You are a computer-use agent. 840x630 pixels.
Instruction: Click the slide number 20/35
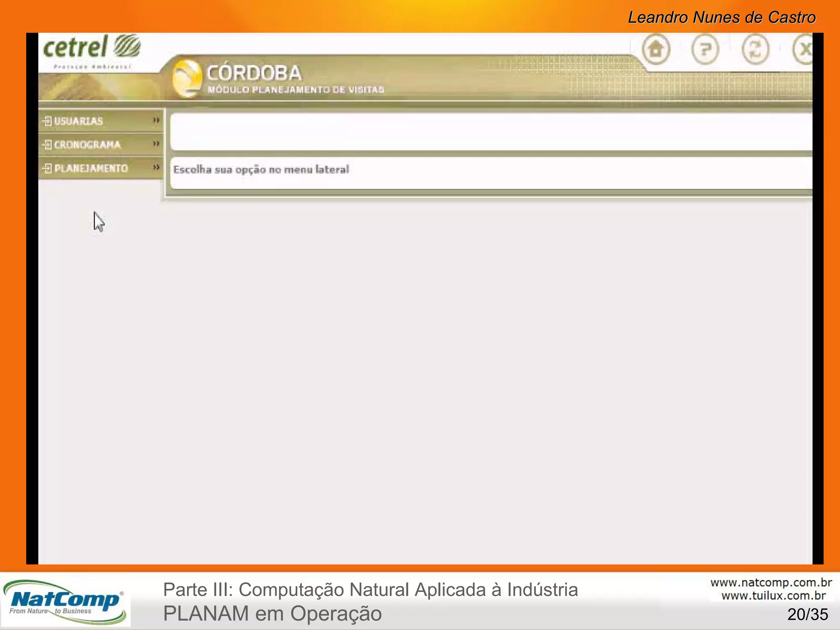point(808,614)
